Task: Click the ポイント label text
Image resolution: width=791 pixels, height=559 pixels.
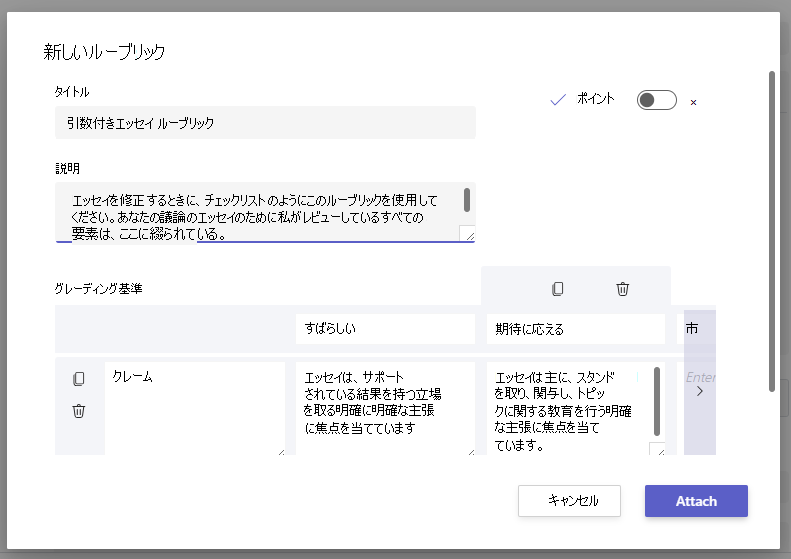Action: pyautogui.click(x=596, y=98)
